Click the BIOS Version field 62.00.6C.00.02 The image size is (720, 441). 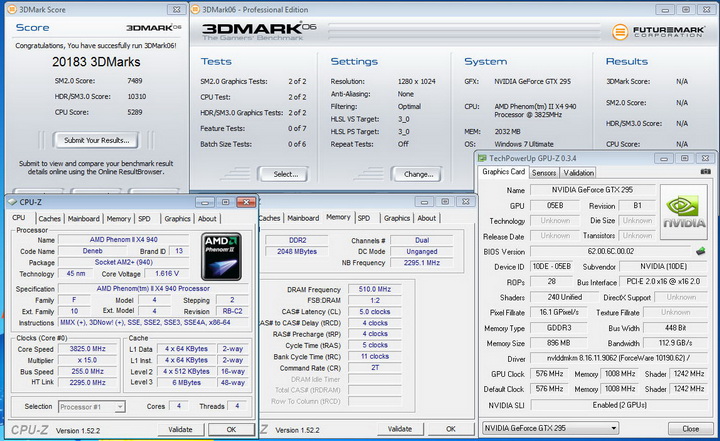611,251
